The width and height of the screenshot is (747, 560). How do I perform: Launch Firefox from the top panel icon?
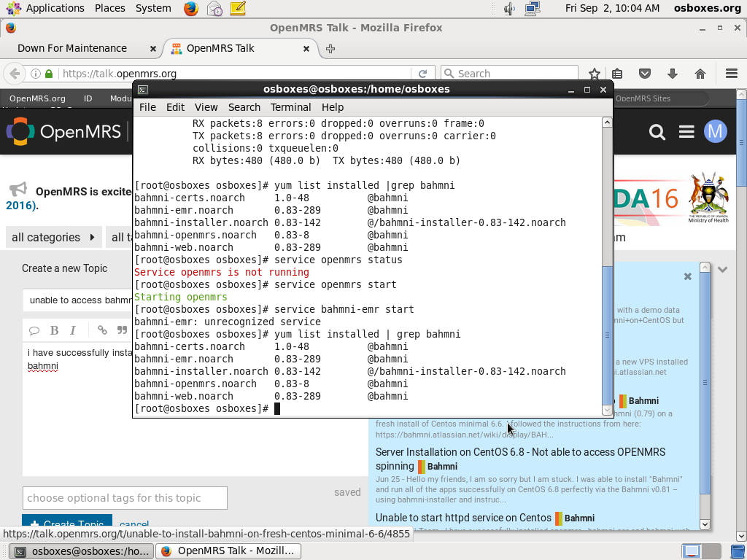pyautogui.click(x=191, y=8)
